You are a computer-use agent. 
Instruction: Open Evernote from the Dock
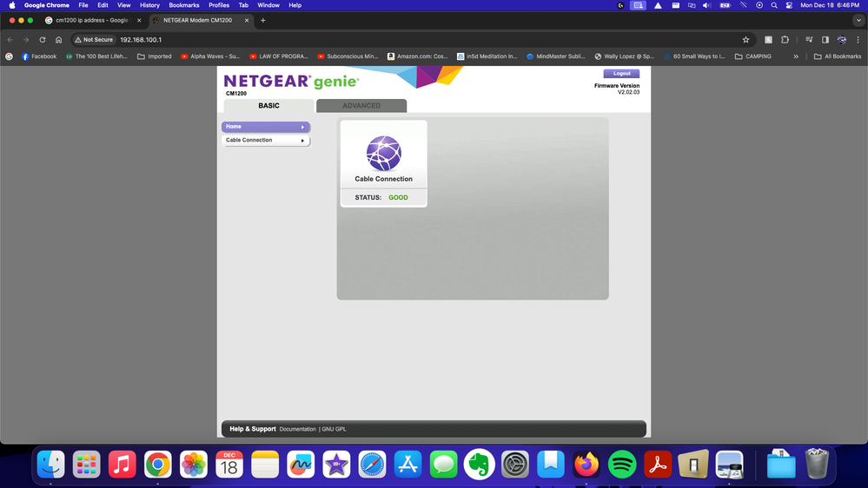tap(480, 465)
